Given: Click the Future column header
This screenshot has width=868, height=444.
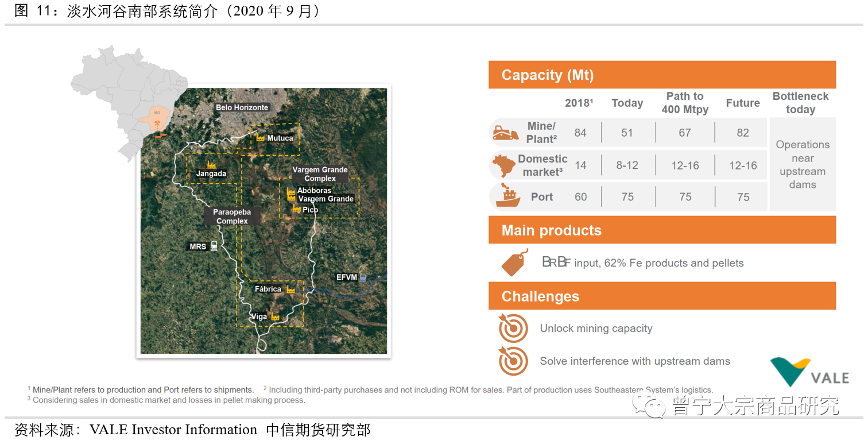Looking at the screenshot, I should [x=743, y=103].
